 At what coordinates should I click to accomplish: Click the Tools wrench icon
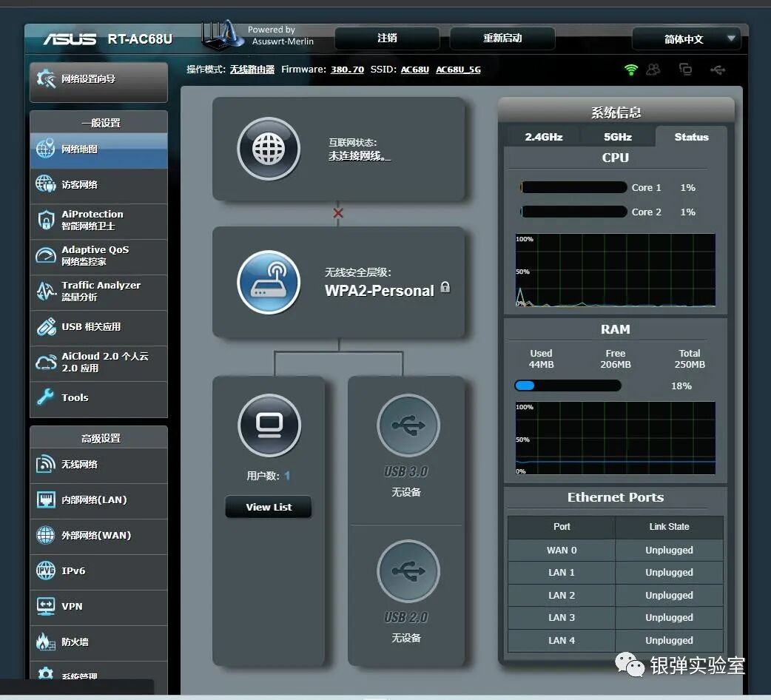pyautogui.click(x=46, y=397)
